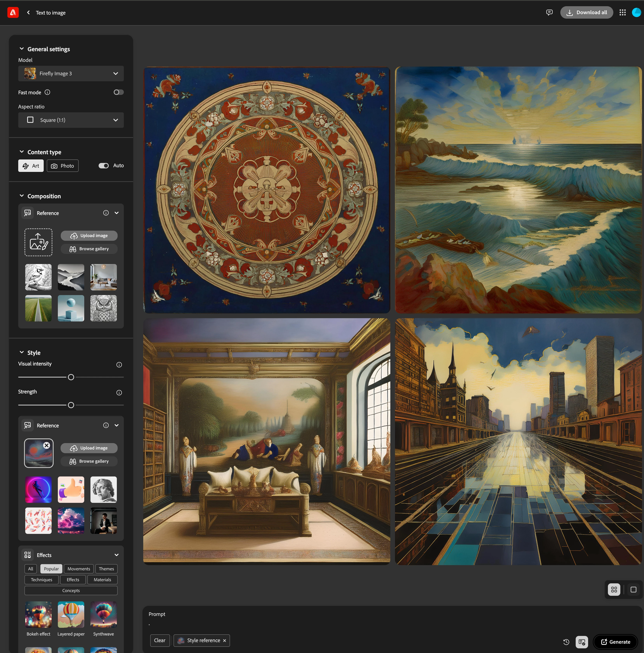Click the prompt suggestions icon
644x653 pixels.
pos(582,642)
